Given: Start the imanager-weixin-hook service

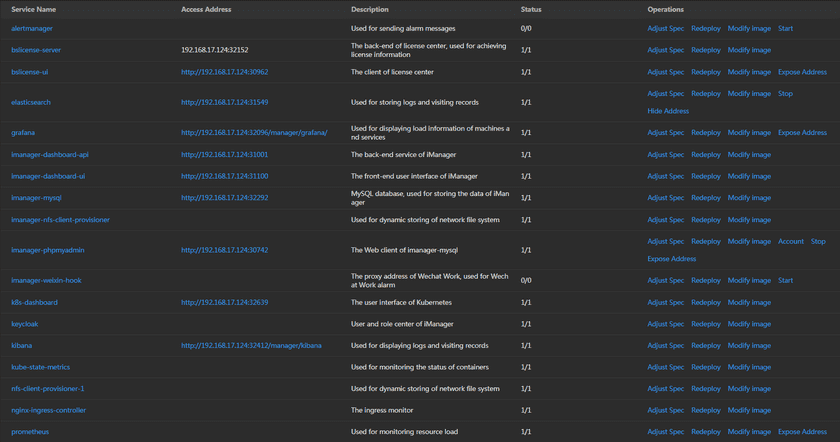Looking at the screenshot, I should [x=785, y=280].
